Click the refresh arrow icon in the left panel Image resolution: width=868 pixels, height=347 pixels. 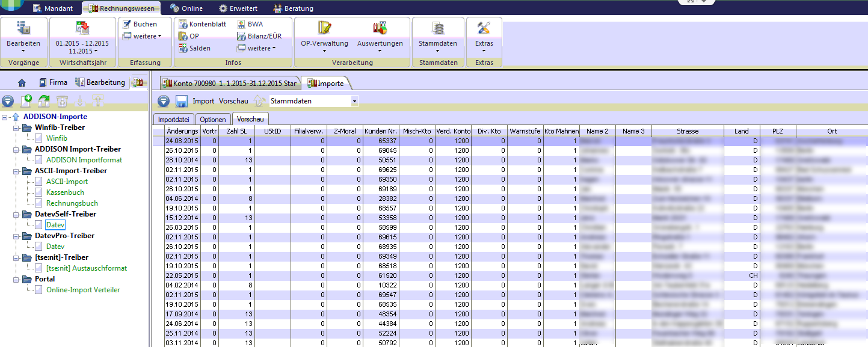[x=44, y=101]
